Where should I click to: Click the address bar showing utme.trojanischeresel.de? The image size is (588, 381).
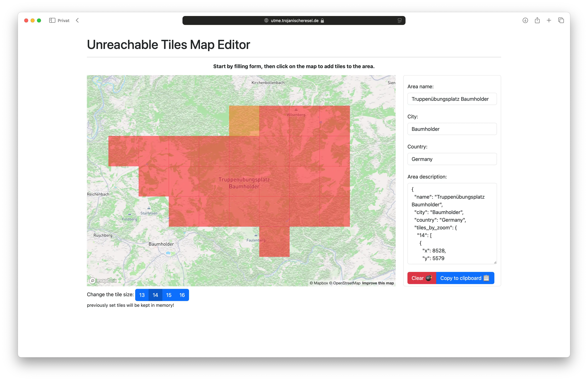click(x=294, y=20)
